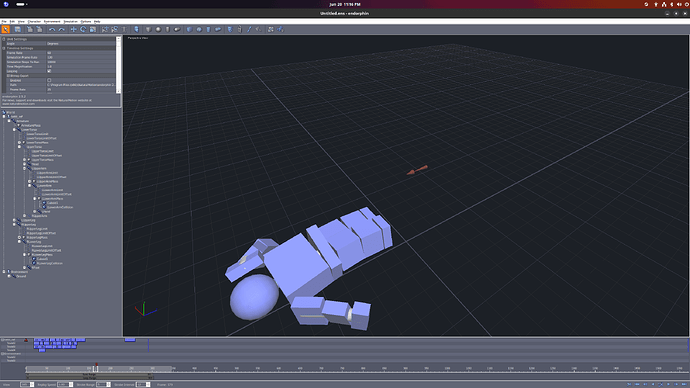This screenshot has height=388, width=690.
Task: Collapse the Unit Settings section
Action: (x=4, y=39)
